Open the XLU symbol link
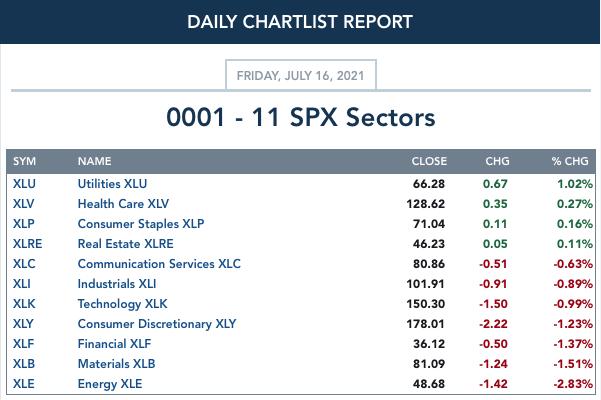Image resolution: width=601 pixels, height=400 pixels. [x=24, y=184]
